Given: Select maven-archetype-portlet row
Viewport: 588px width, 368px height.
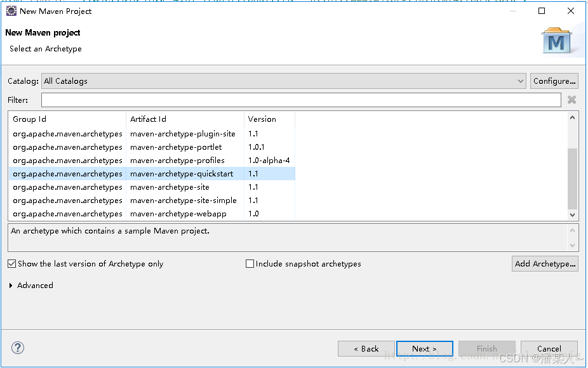Looking at the screenshot, I should 152,147.
